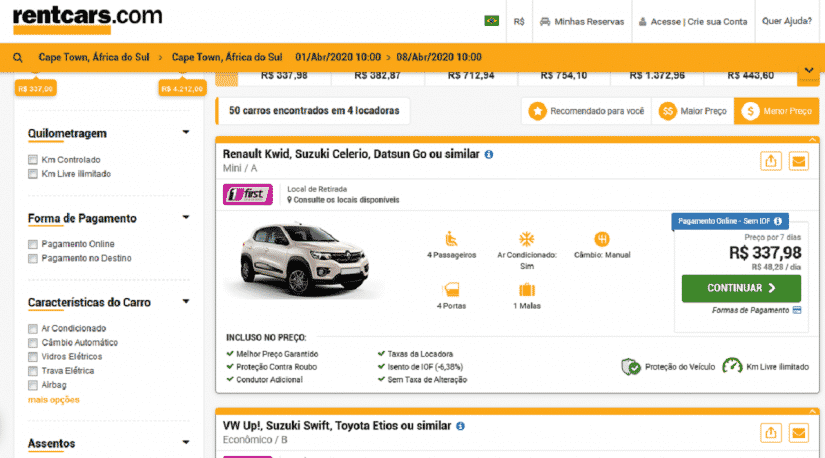Email the Renault Kwid offer
The height and width of the screenshot is (458, 825).
coord(799,161)
